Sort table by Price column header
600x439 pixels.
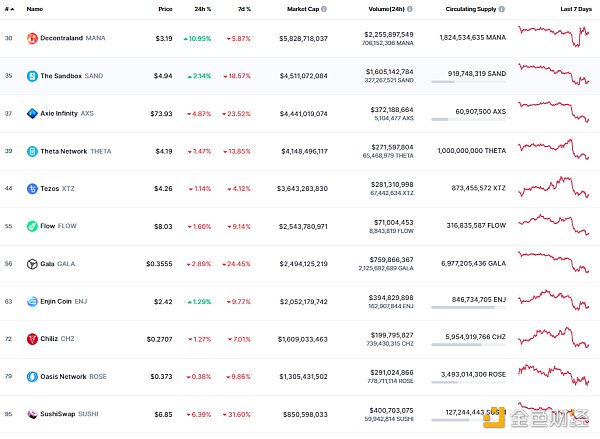tap(165, 9)
